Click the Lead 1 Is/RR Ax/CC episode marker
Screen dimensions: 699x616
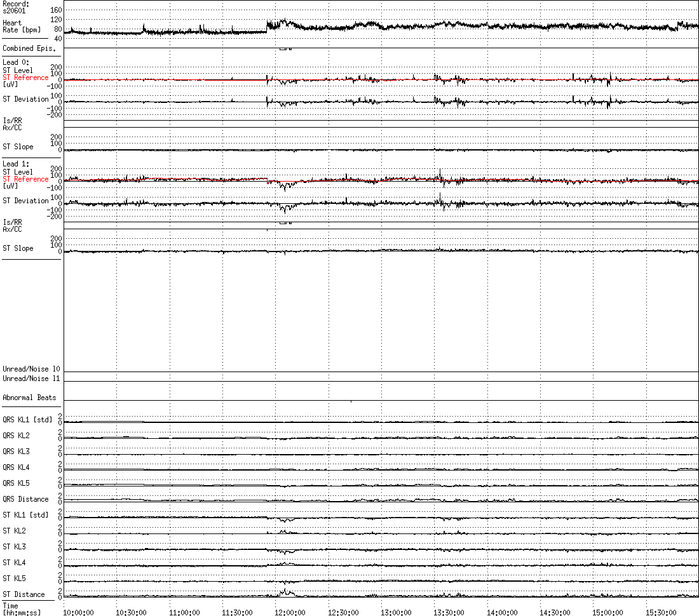tap(285, 223)
